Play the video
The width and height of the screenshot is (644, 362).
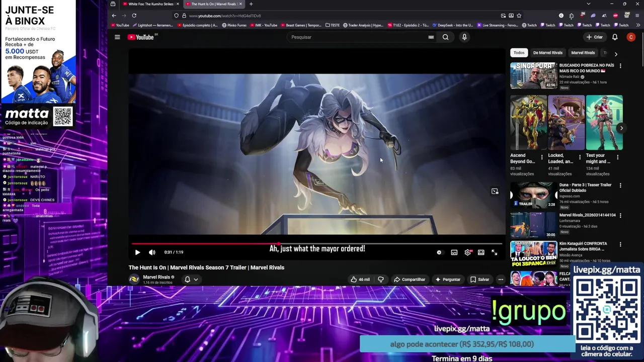click(137, 252)
